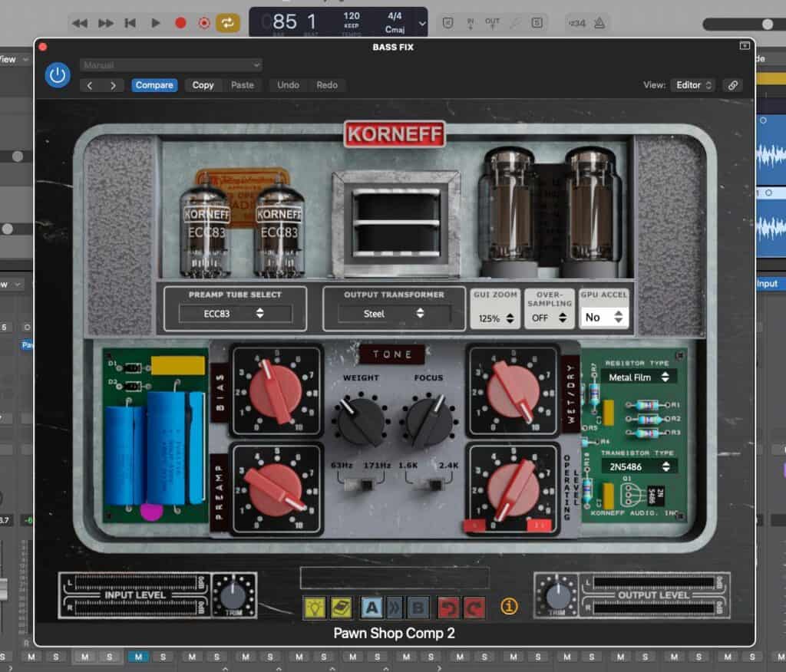
Task: Change the GPU Accel No selector
Action: (603, 318)
